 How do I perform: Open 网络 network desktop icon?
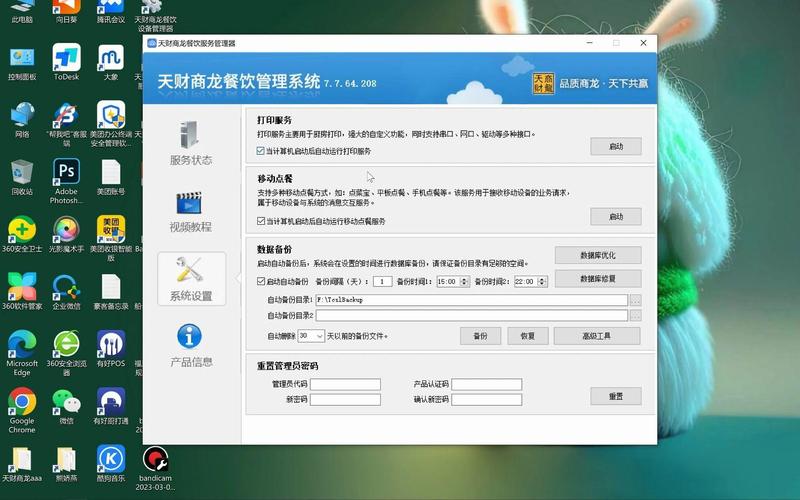pyautogui.click(x=22, y=119)
